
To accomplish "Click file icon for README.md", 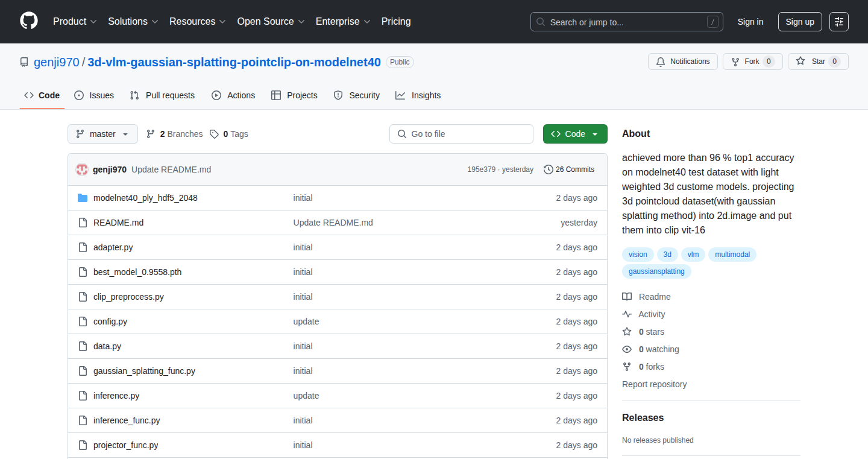I will (x=83, y=223).
